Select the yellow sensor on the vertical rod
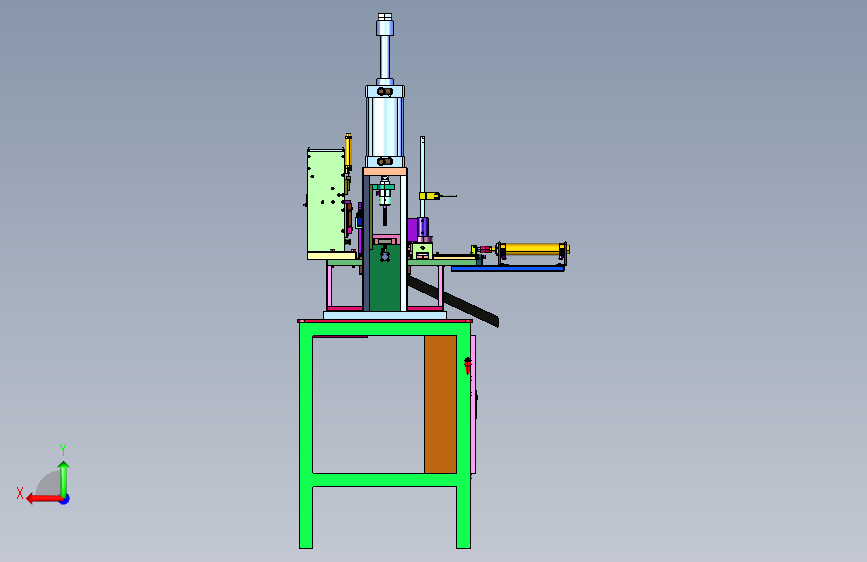Viewport: 867px width, 562px height. click(x=429, y=196)
